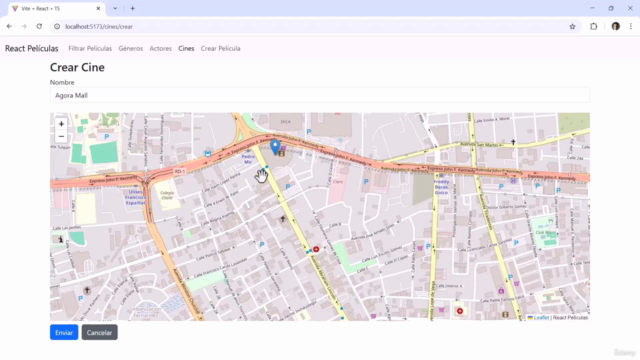Reload the page with refresh icon
The height and width of the screenshot is (360, 640).
pyautogui.click(x=39, y=27)
